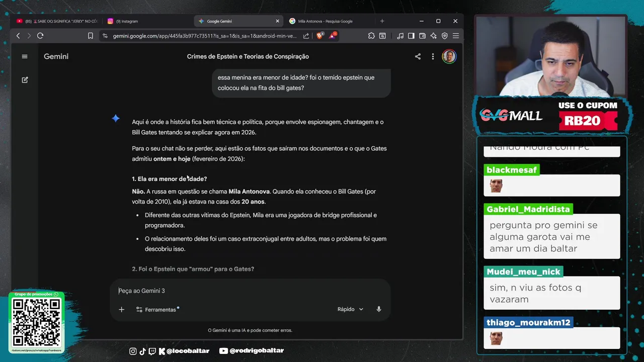Viewport: 644px width, 362px height.
Task: Add a file with the plus button
Action: pyautogui.click(x=121, y=309)
